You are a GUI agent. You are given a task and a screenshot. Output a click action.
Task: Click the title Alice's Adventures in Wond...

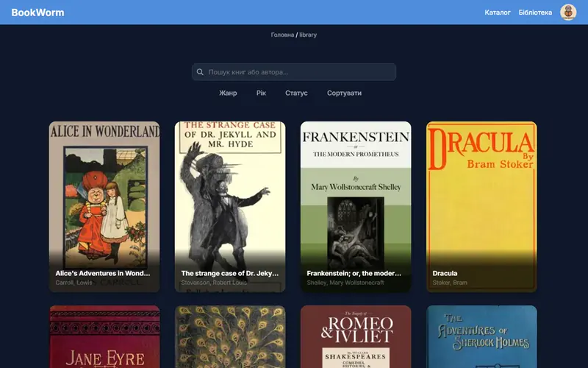click(103, 273)
